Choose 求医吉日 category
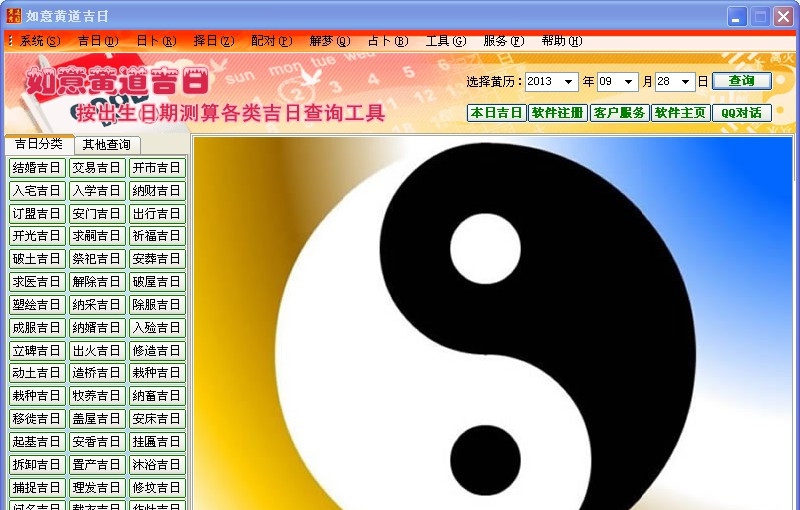Viewport: 800px width, 510px height. [x=37, y=282]
